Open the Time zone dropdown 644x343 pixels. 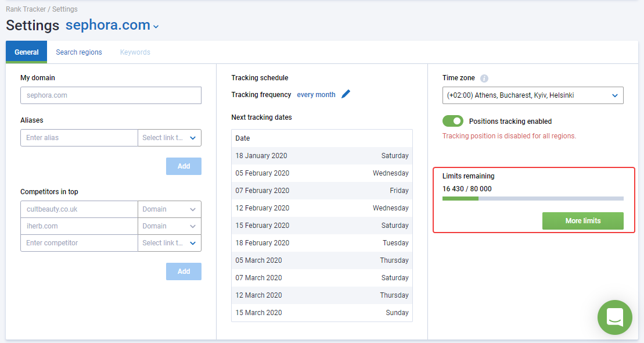533,95
